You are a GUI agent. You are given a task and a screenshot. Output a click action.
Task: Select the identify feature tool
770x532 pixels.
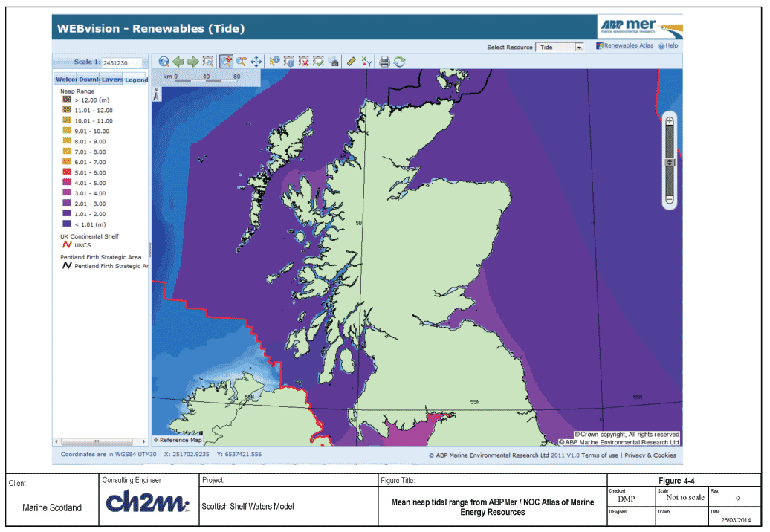274,62
